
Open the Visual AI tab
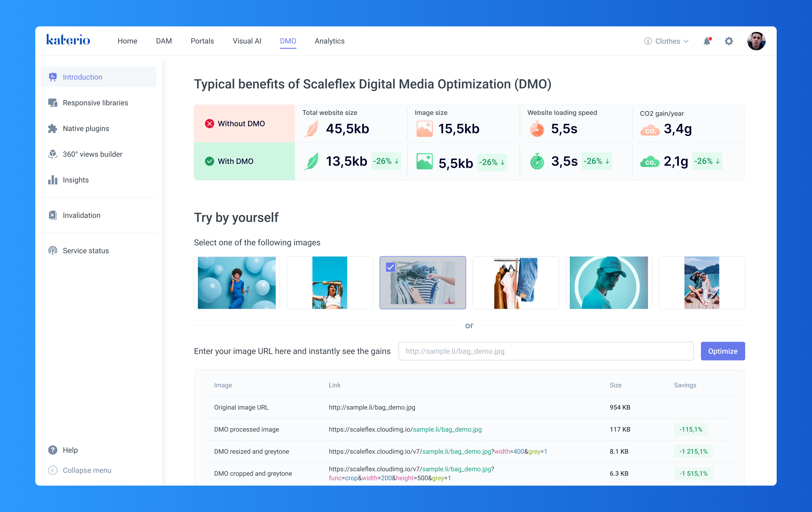[247, 41]
